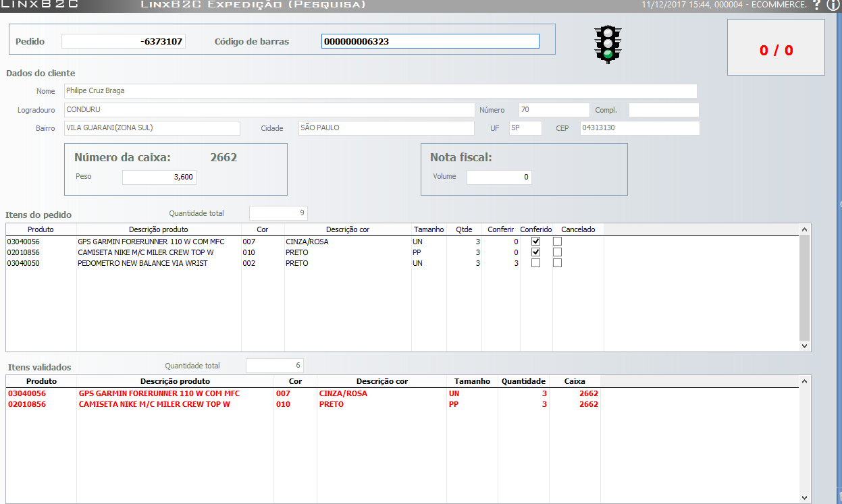Click the Bairro field
This screenshot has width=842, height=504.
(152, 128)
